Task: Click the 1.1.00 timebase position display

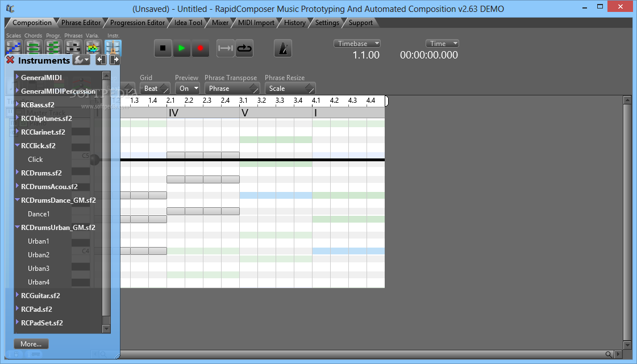Action: [366, 55]
